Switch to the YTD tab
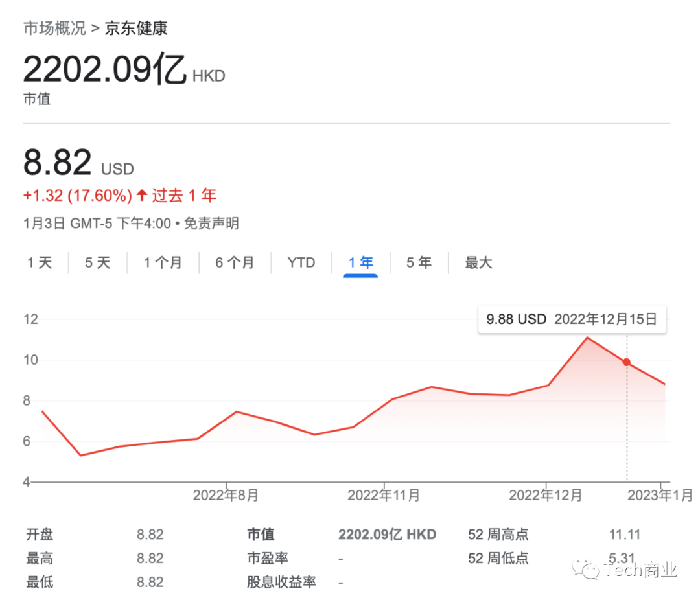Screen dimensions: 700x600 coord(301,262)
